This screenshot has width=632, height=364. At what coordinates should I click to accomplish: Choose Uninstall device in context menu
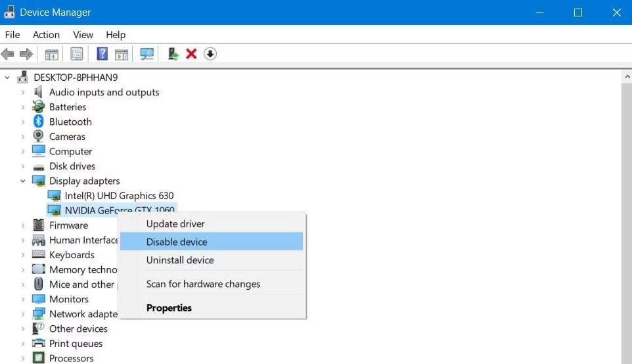click(x=212, y=260)
